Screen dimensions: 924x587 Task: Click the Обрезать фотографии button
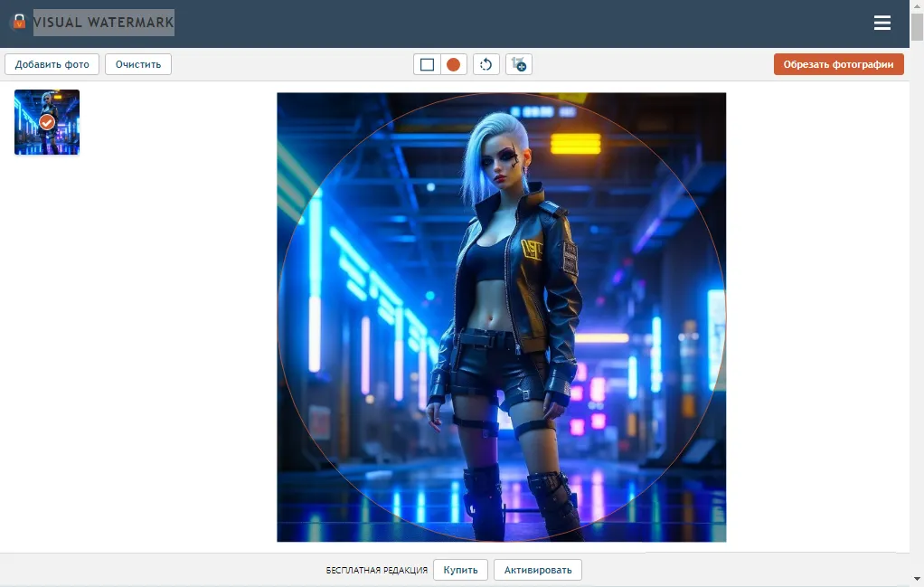(x=838, y=64)
